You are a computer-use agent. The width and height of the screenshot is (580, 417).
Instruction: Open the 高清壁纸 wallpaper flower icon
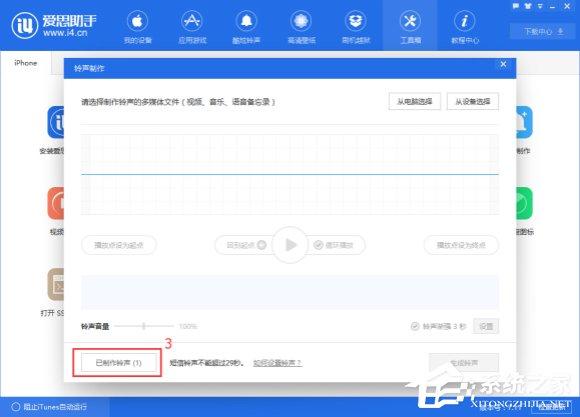301,27
